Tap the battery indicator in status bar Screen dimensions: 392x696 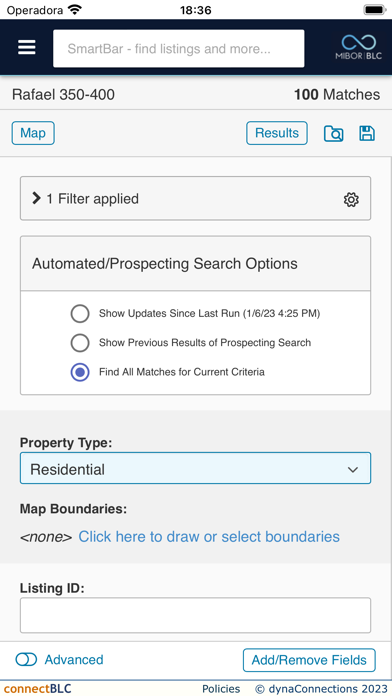click(x=375, y=10)
